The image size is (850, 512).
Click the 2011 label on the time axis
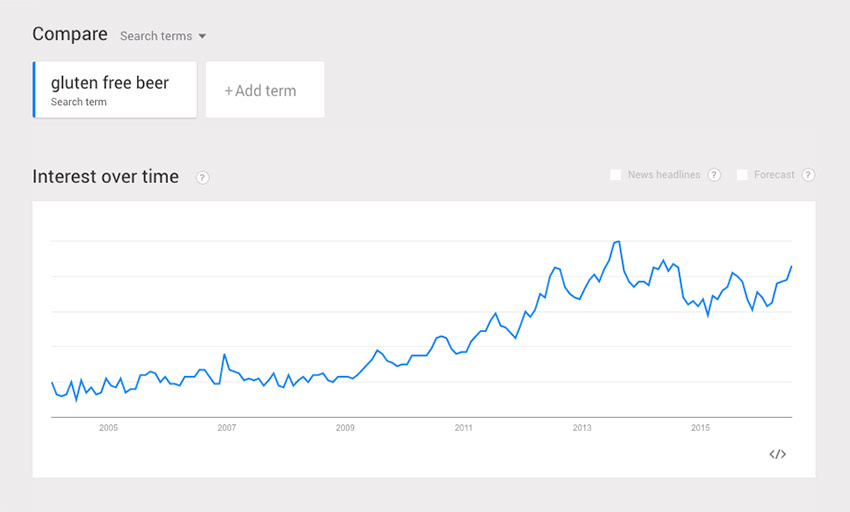[x=463, y=428]
